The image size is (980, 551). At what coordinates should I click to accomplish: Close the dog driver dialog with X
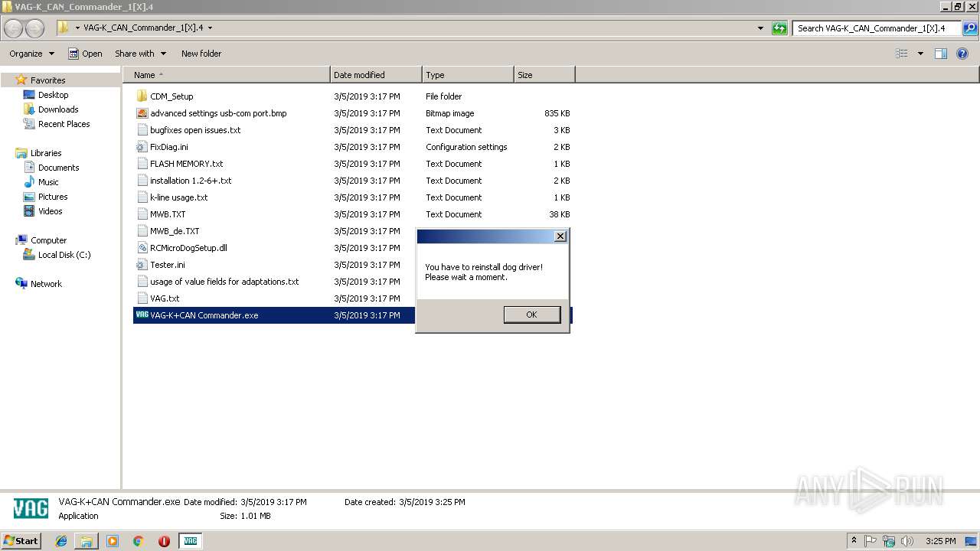560,236
